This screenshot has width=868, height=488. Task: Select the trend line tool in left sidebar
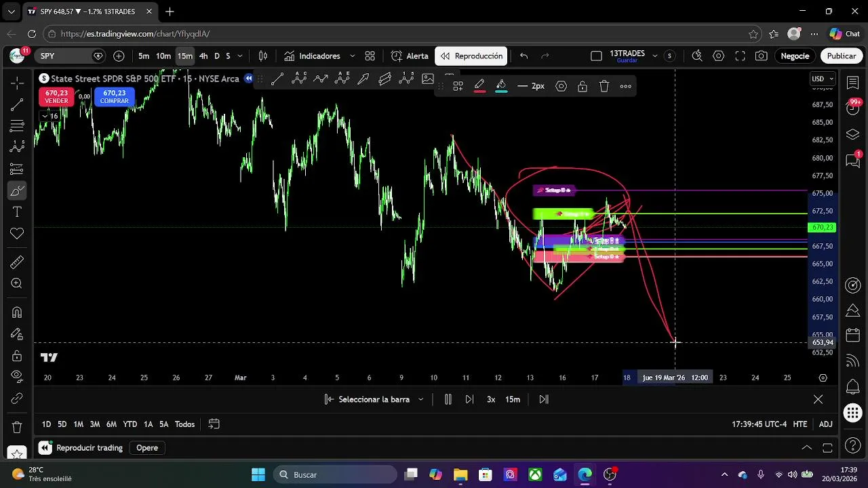tap(17, 104)
